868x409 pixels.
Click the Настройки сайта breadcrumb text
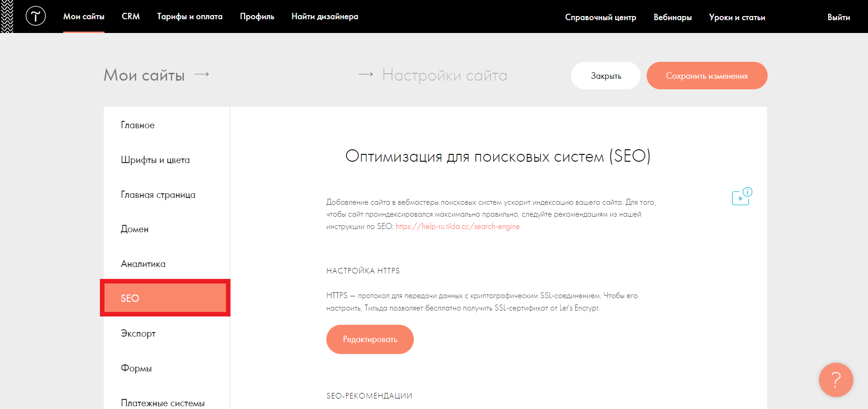pos(445,75)
